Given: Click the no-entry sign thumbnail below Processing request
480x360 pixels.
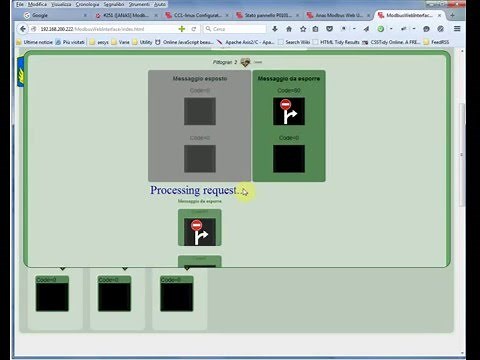Looking at the screenshot, I should pos(200,231).
